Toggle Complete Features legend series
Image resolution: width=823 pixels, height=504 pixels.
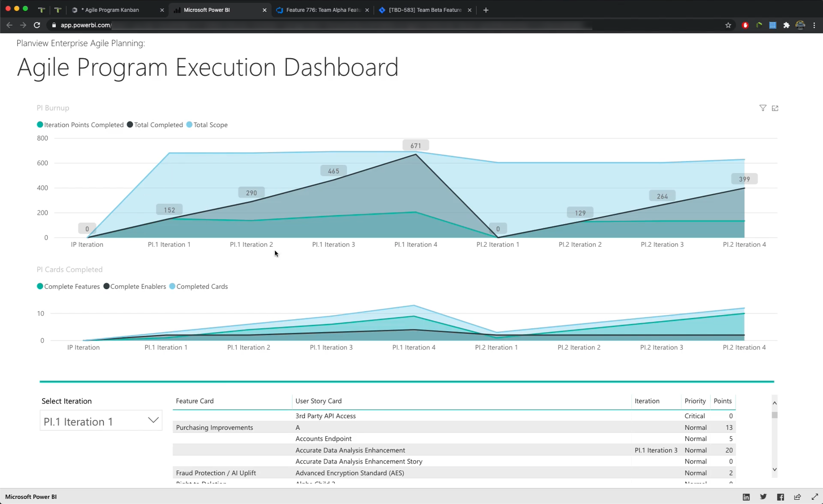68,286
